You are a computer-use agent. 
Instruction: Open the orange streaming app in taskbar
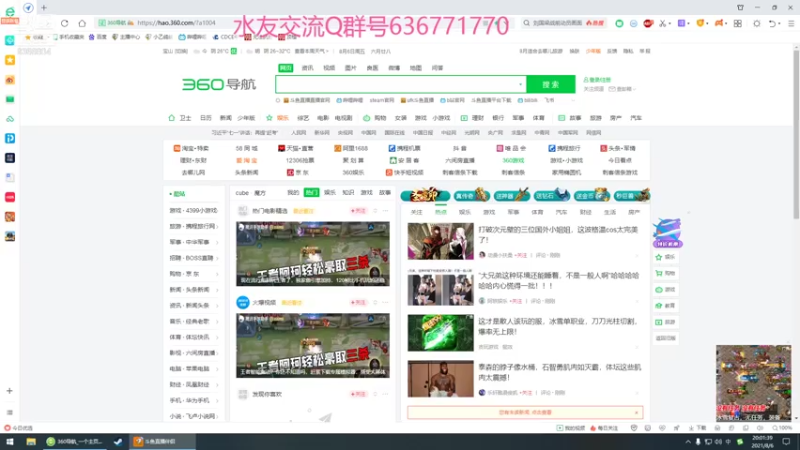click(161, 442)
